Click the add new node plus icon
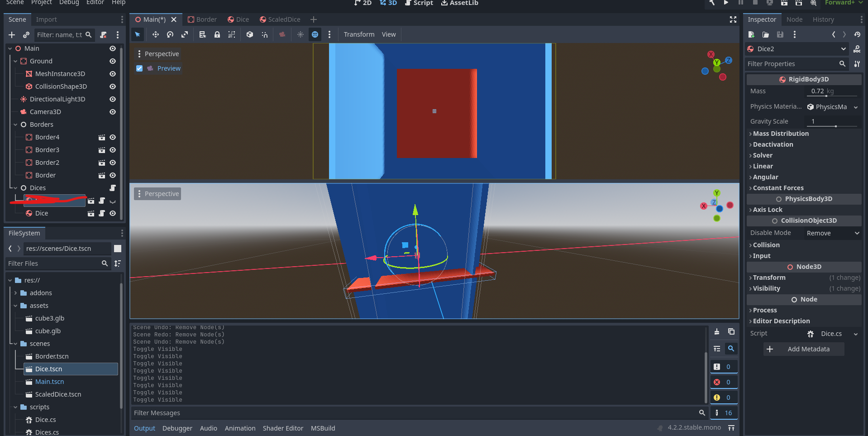 coord(12,35)
